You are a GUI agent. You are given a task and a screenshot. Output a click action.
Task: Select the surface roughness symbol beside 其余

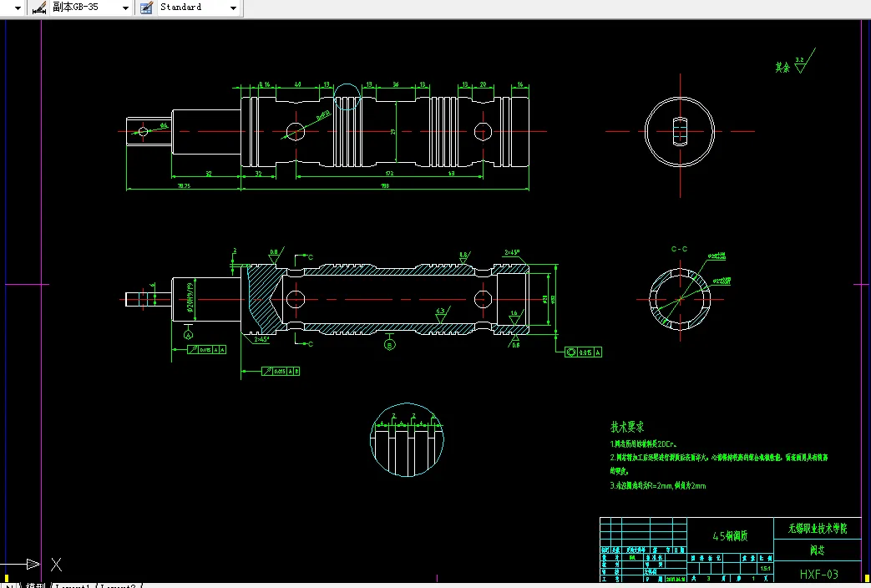pos(801,64)
